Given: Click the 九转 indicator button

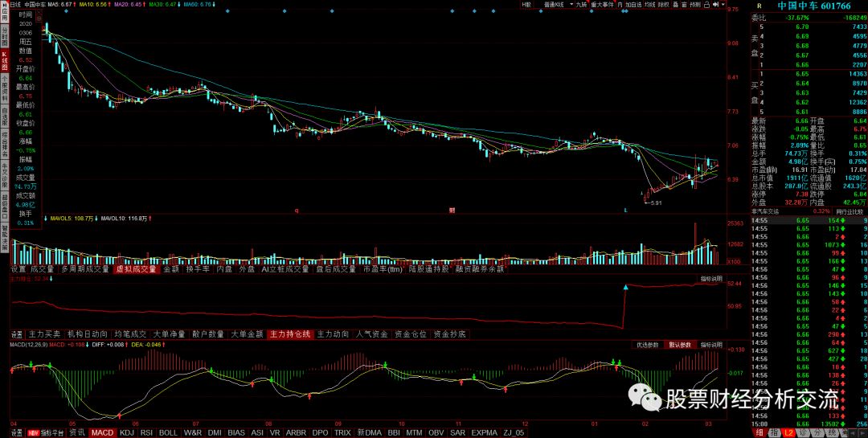Looking at the screenshot, I should [581, 5].
